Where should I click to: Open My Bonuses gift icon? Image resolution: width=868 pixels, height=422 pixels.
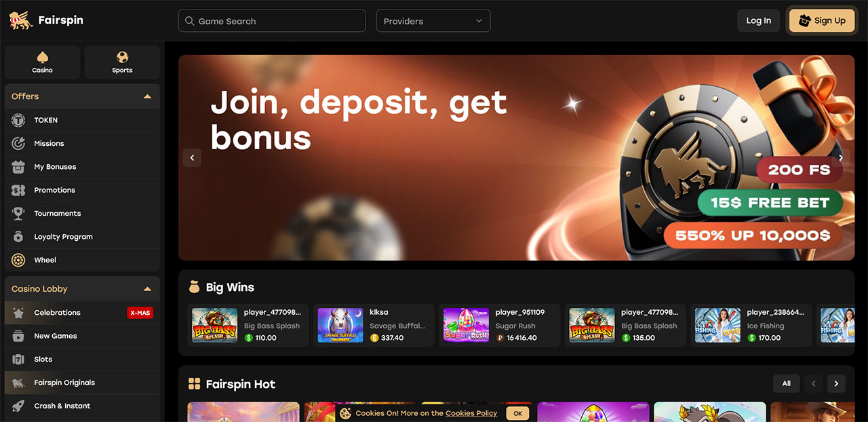click(x=19, y=167)
